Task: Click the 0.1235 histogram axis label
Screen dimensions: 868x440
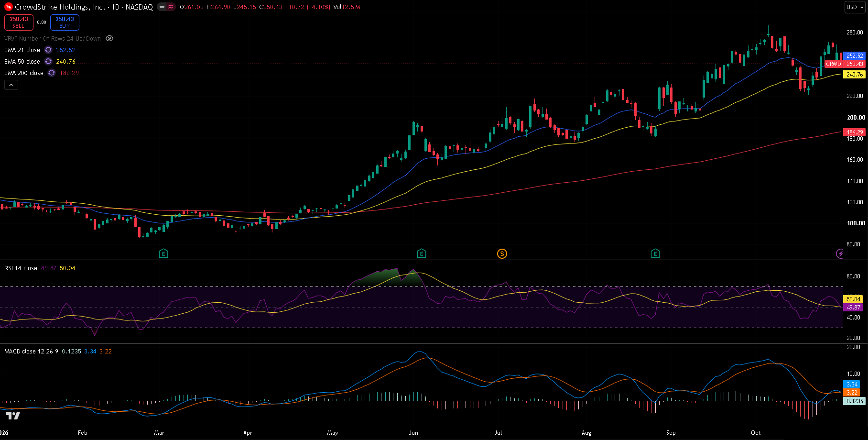Action: (x=855, y=401)
